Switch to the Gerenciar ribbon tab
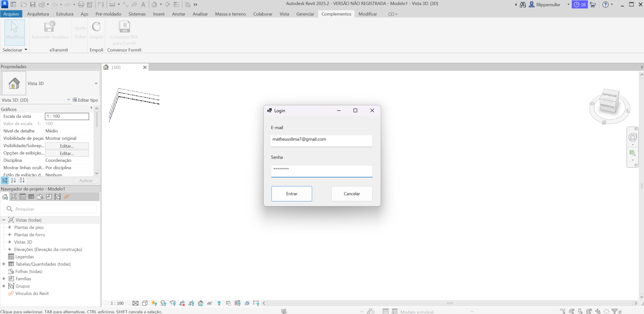The width and height of the screenshot is (644, 314). tap(305, 14)
